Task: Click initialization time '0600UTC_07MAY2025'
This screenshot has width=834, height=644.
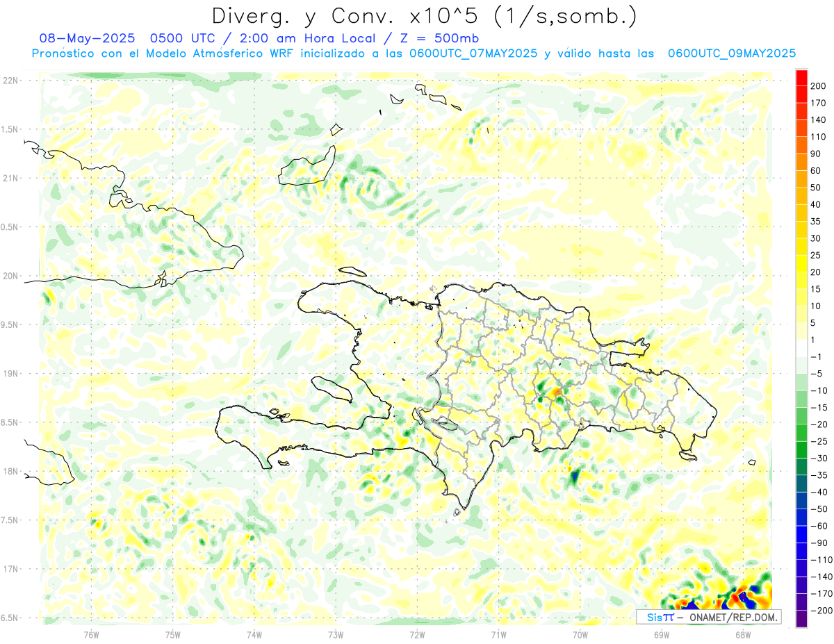Action: click(x=473, y=53)
